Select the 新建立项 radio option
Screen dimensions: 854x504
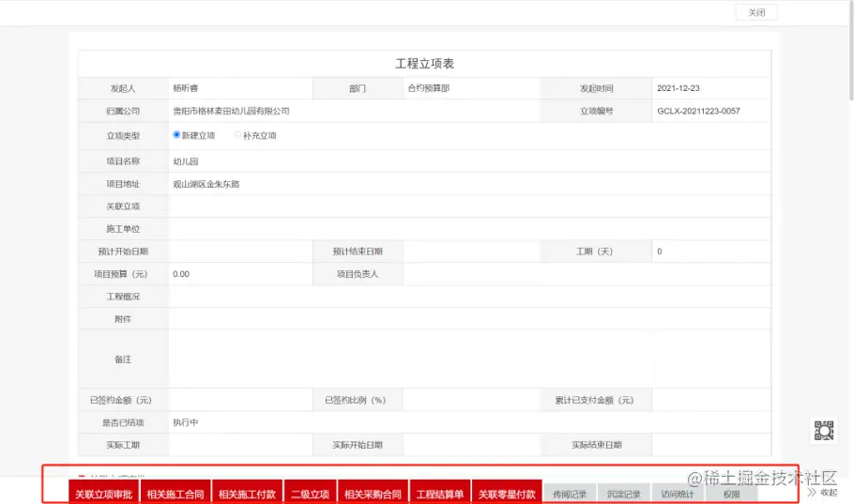(x=176, y=135)
